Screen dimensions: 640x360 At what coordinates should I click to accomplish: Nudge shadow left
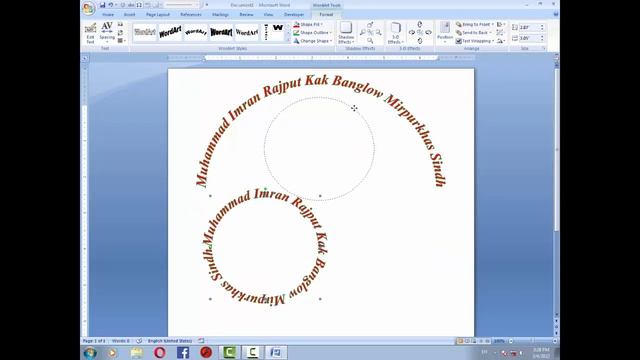(362, 32)
